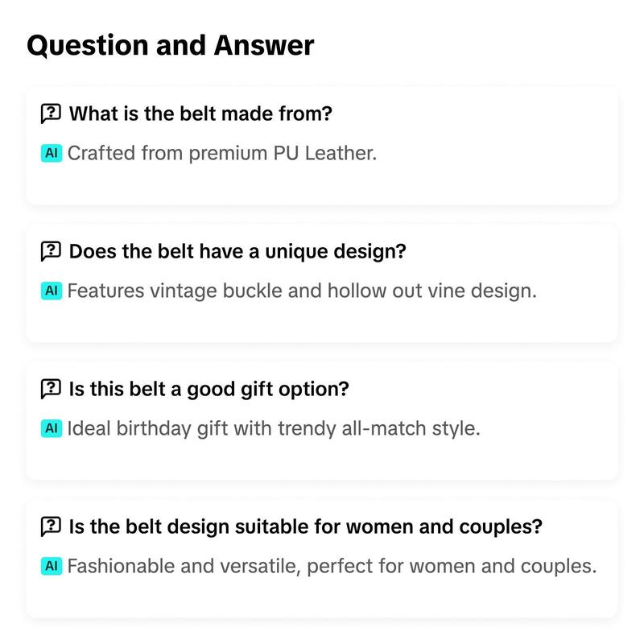Click AI badge before 'Fashionable and versatile'

tap(52, 566)
